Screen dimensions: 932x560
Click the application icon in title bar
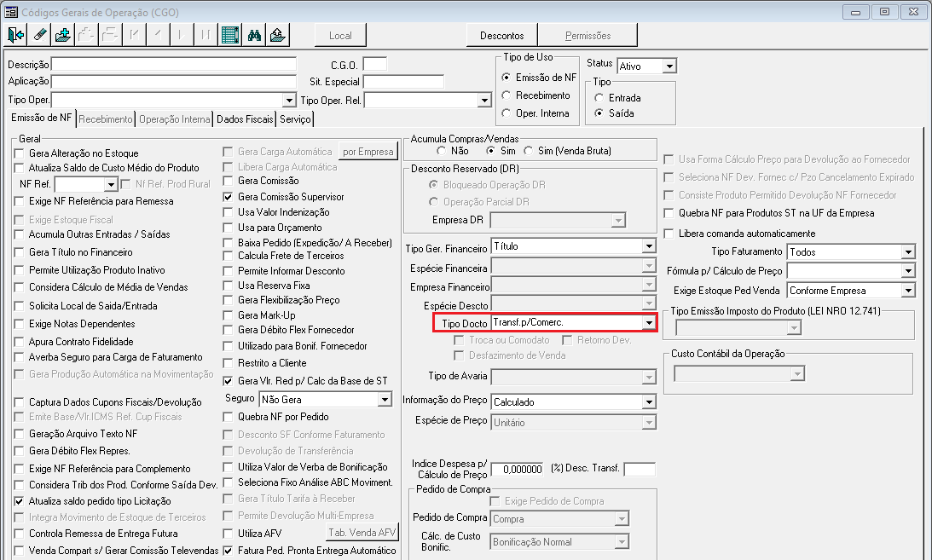(11, 12)
